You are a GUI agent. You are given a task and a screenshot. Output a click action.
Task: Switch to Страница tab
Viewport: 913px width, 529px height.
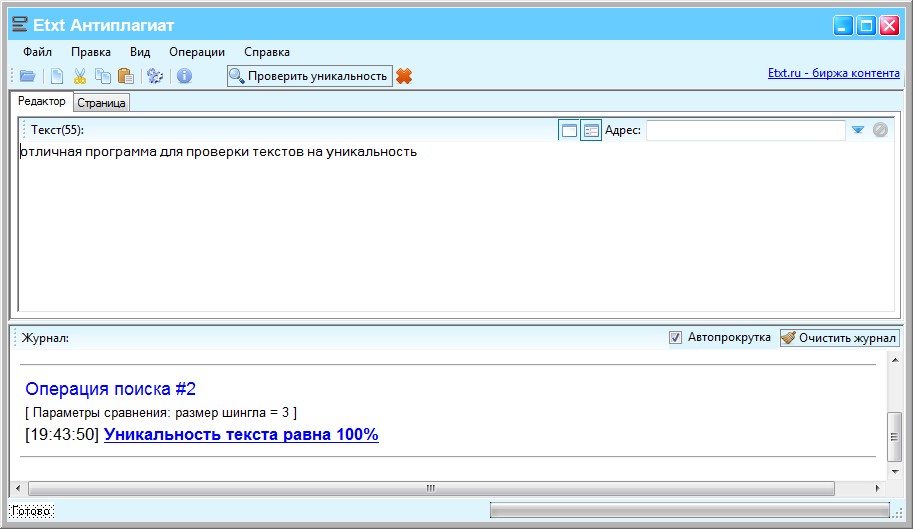pyautogui.click(x=101, y=103)
